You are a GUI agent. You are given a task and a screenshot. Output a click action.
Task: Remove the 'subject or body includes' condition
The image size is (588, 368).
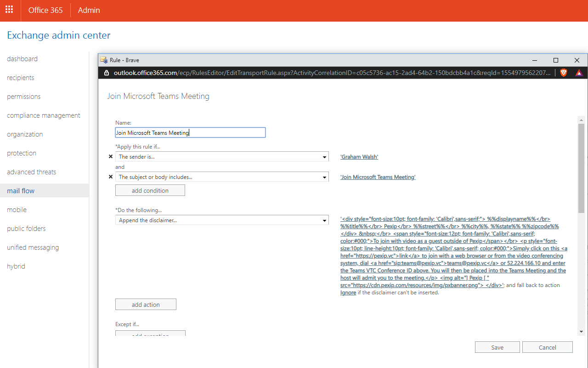pos(110,177)
